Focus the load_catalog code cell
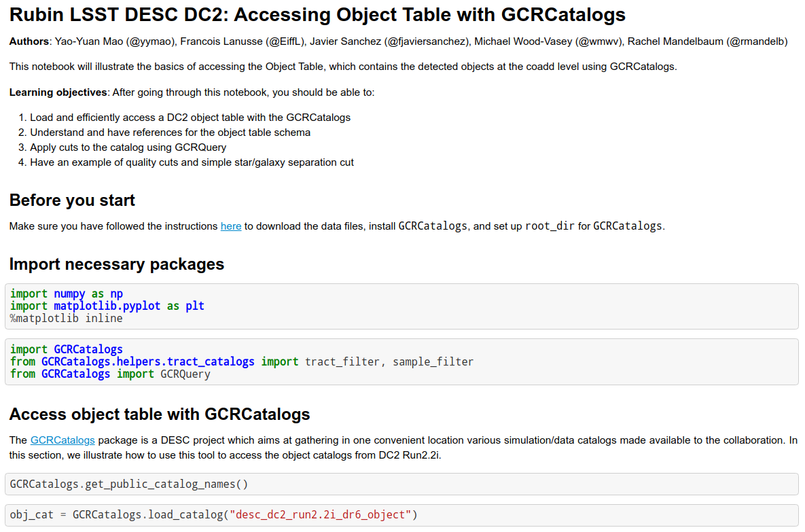 click(x=401, y=515)
